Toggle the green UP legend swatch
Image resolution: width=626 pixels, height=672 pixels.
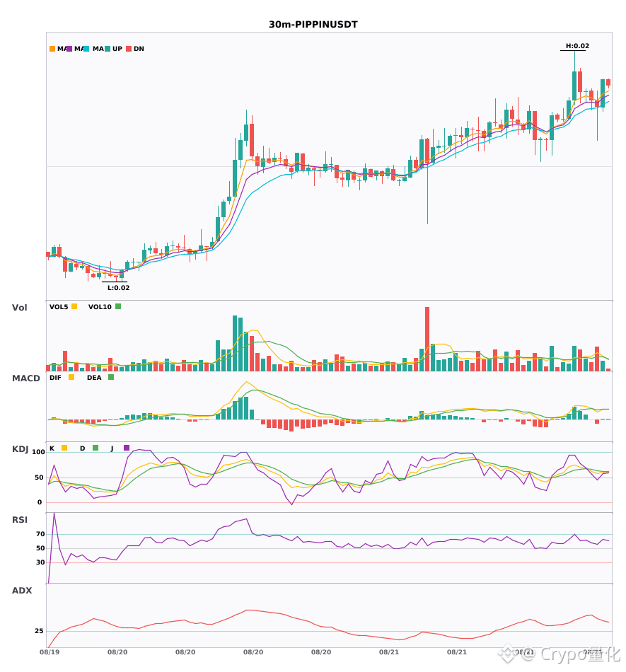108,49
